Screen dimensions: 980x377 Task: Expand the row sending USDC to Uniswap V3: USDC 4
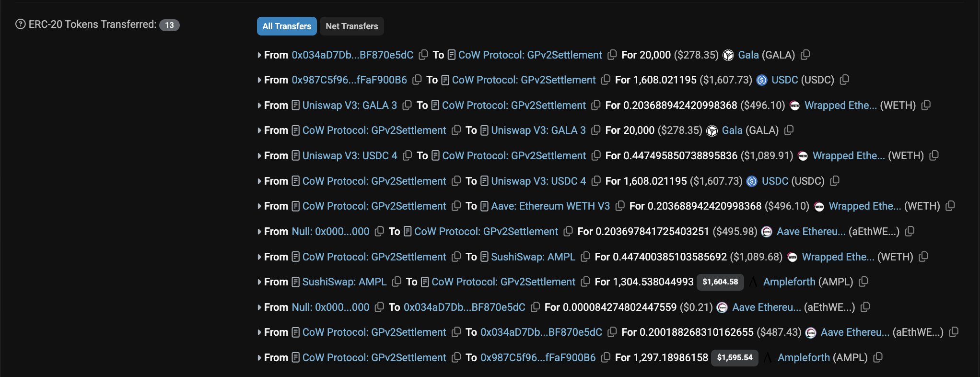[259, 181]
